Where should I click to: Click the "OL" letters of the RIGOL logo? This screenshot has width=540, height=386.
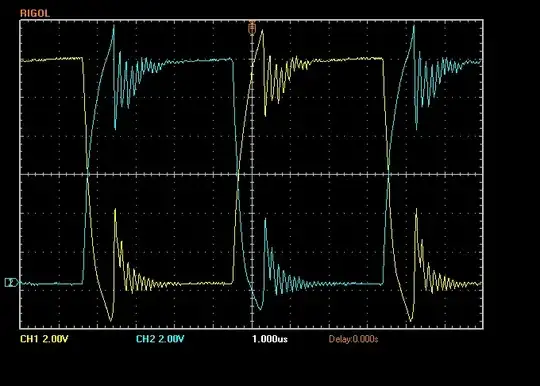[x=45, y=13]
